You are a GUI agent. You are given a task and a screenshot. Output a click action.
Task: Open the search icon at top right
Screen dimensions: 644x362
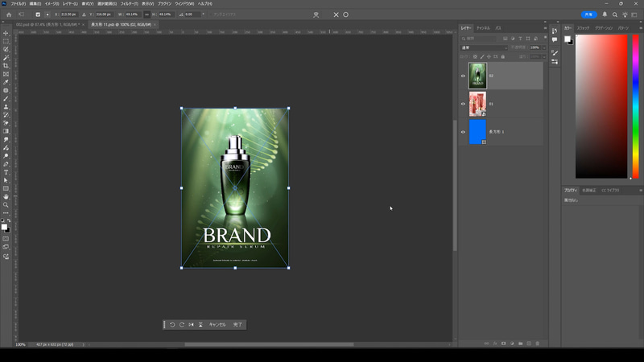click(615, 14)
